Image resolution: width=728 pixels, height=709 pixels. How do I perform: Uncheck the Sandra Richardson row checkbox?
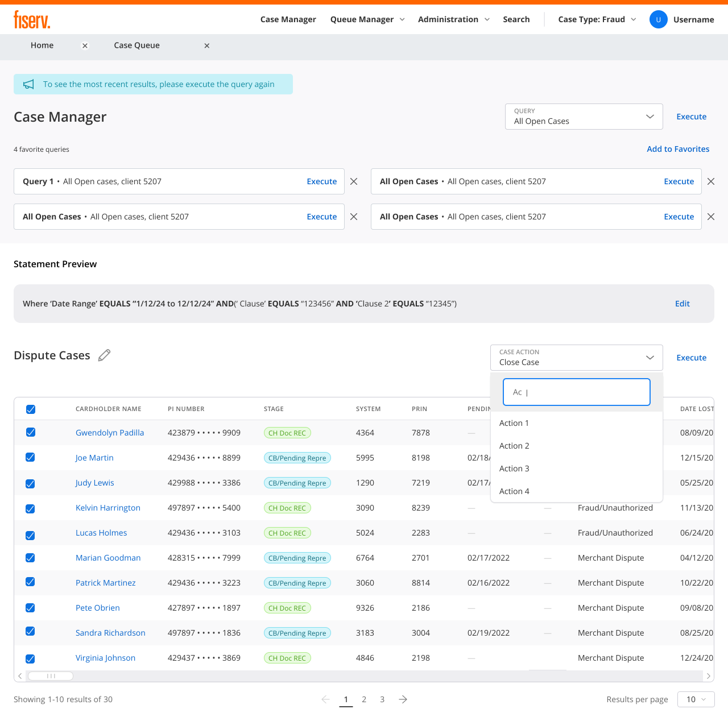pos(31,631)
